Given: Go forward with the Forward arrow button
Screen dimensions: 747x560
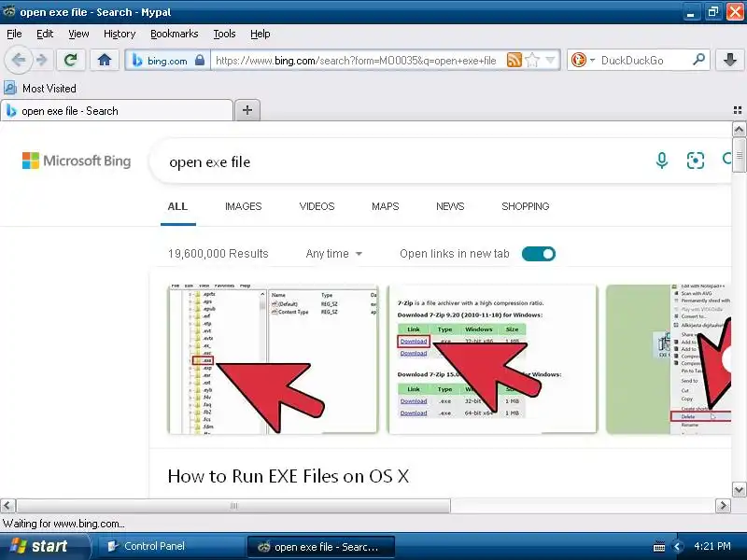Looking at the screenshot, I should click(x=42, y=60).
